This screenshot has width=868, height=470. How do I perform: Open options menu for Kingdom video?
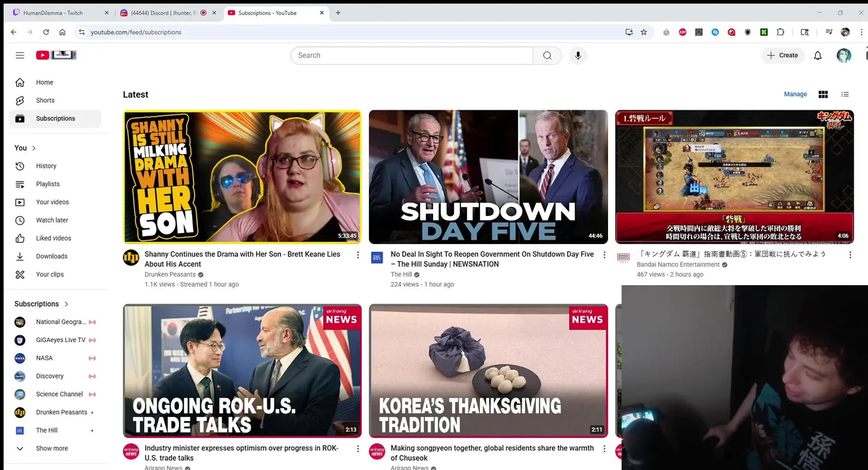850,255
